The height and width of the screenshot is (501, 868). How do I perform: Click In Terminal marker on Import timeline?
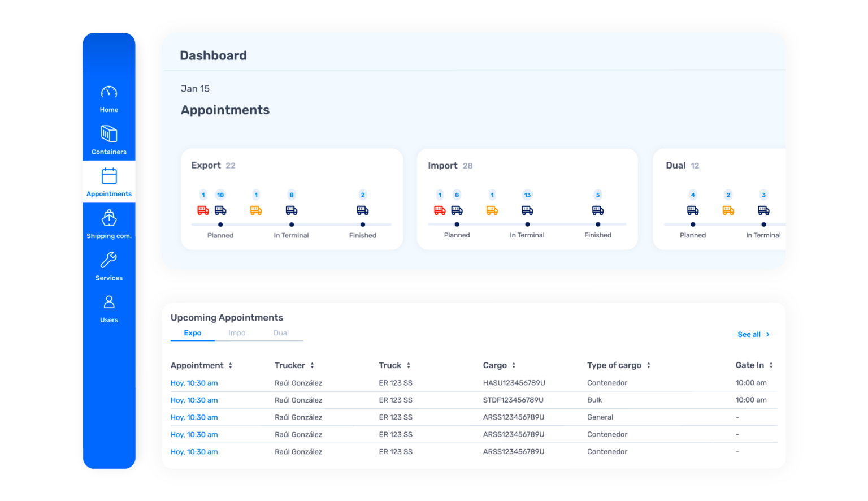click(x=527, y=224)
